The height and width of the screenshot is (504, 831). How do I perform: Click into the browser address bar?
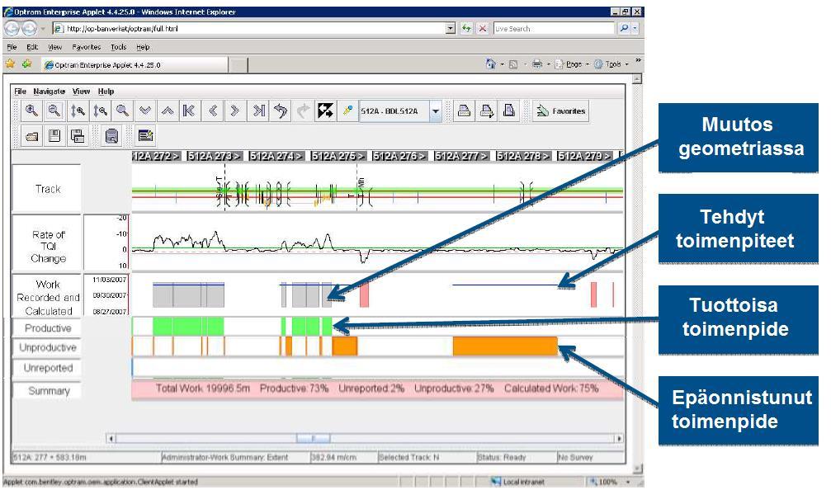click(249, 29)
